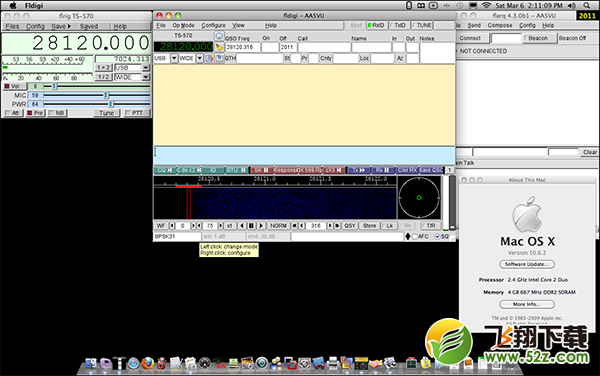Open the Configure menu in fldigi

pos(214,25)
